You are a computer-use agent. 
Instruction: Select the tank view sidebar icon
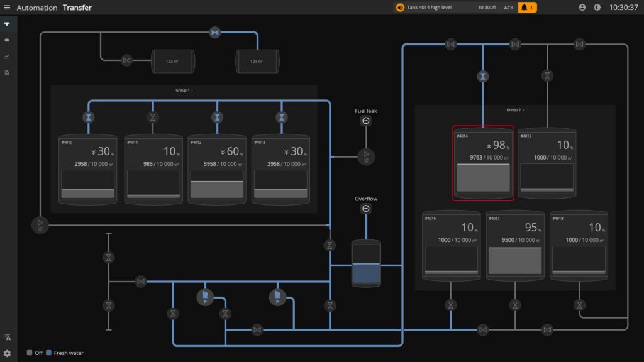coord(7,25)
